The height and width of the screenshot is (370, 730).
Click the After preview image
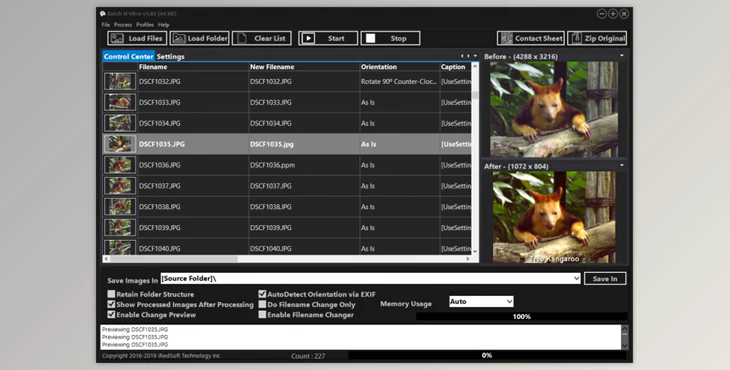point(554,217)
